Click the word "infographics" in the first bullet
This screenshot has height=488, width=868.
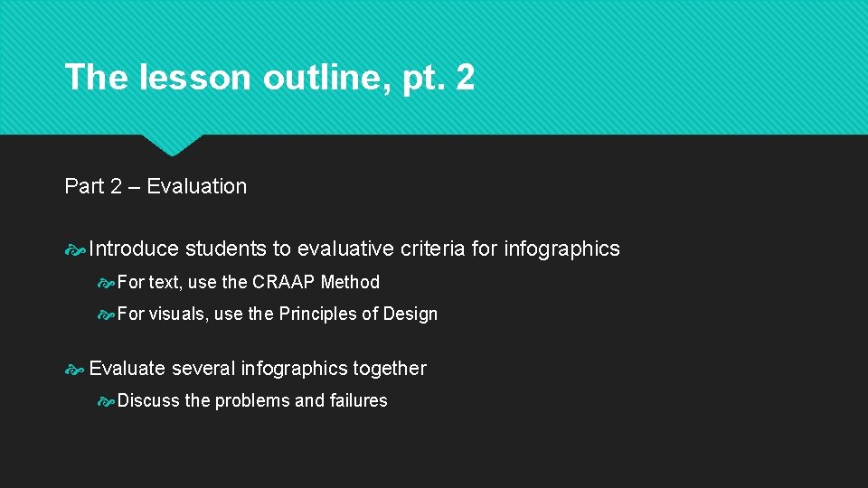tap(561, 249)
